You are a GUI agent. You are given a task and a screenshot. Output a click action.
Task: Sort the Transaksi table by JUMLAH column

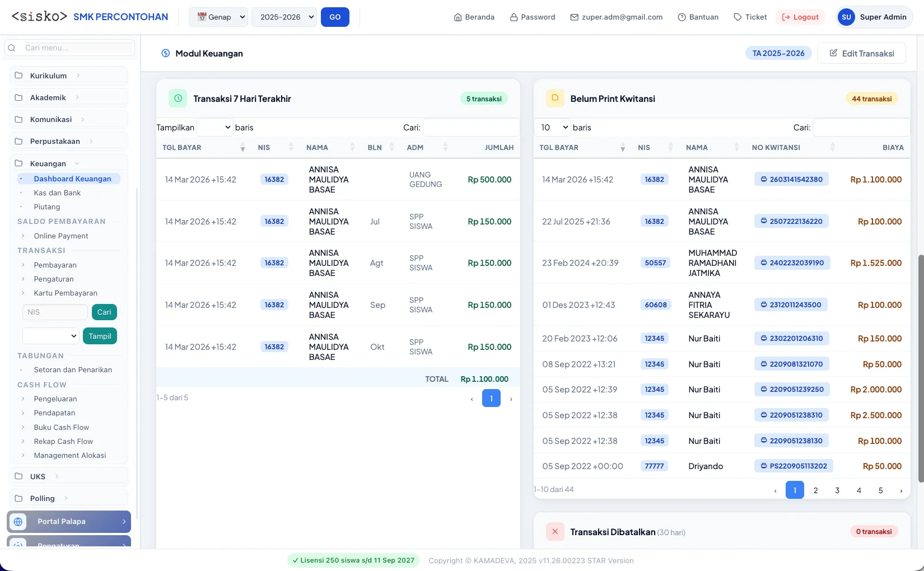(x=499, y=148)
